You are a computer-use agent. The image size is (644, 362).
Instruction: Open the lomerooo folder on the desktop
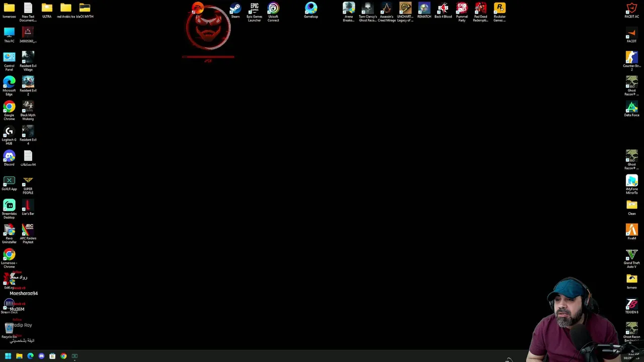(x=9, y=11)
